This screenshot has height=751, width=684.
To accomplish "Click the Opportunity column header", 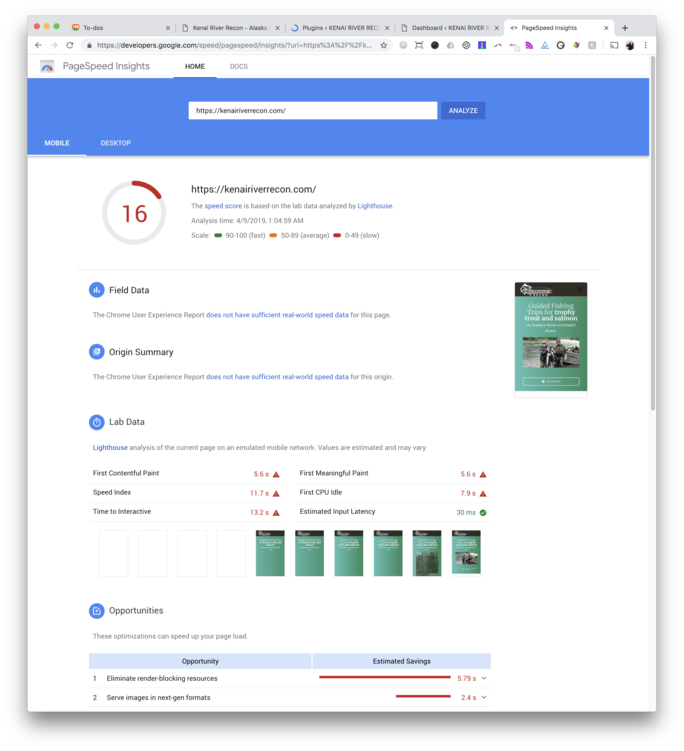I will (200, 661).
